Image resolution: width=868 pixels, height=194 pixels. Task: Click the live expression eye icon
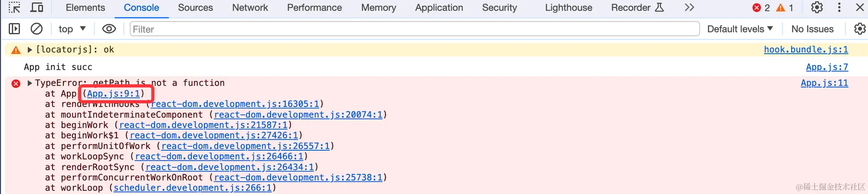109,29
